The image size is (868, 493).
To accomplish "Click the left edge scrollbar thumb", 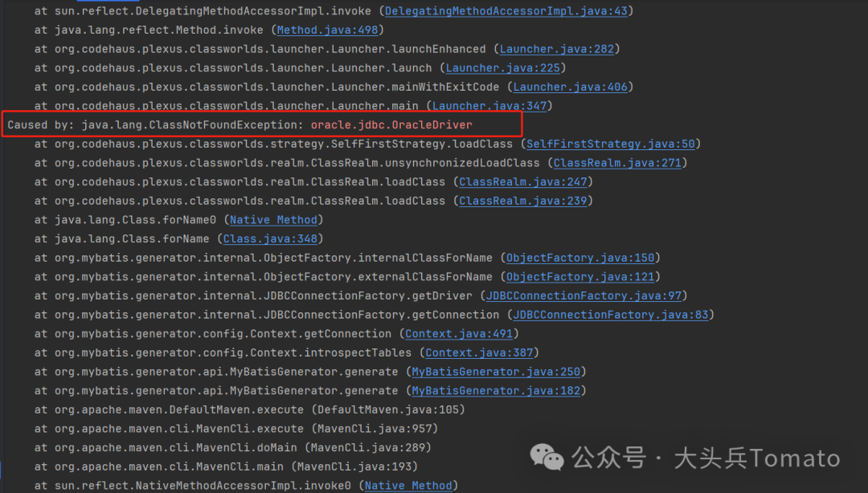I will (x=2, y=470).
